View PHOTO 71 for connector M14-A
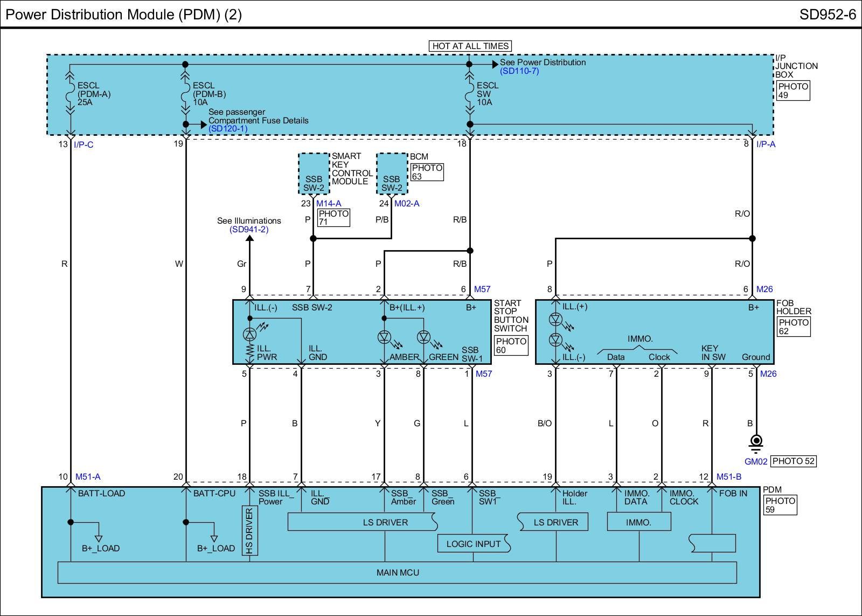862x616 pixels. point(333,217)
